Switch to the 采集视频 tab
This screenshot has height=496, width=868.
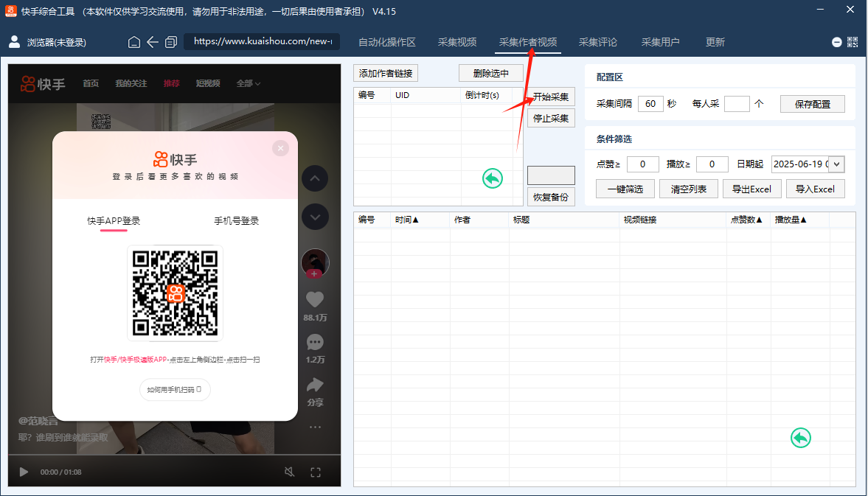[457, 42]
